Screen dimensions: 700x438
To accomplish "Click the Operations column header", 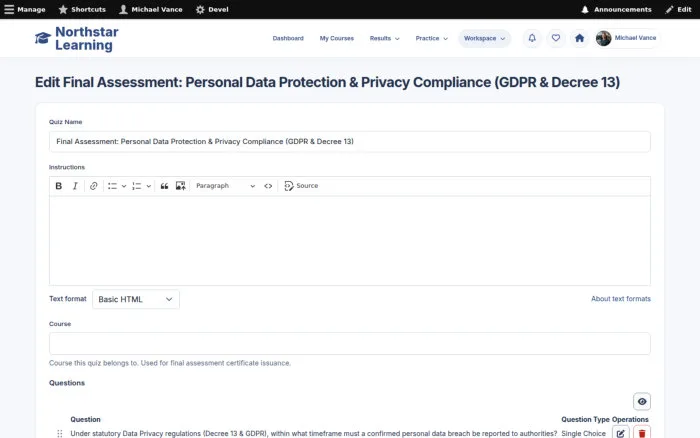I will point(630,419).
